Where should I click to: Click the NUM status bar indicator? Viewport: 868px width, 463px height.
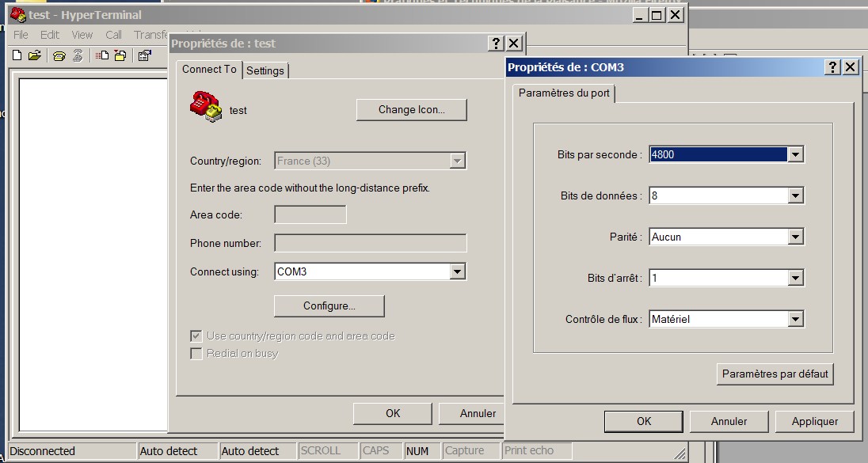click(x=422, y=451)
